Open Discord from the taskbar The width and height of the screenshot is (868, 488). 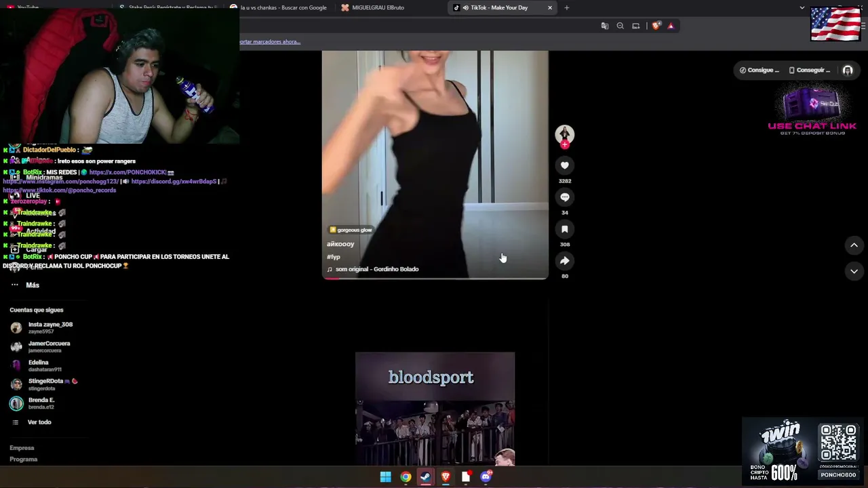click(x=486, y=477)
